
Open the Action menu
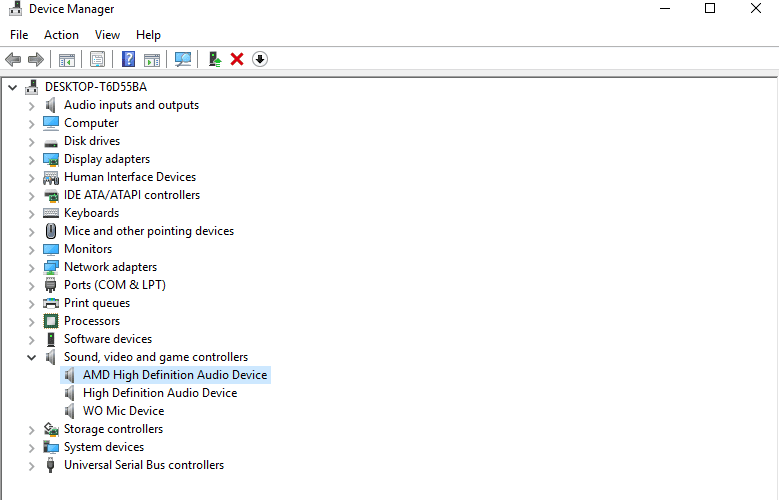(61, 35)
